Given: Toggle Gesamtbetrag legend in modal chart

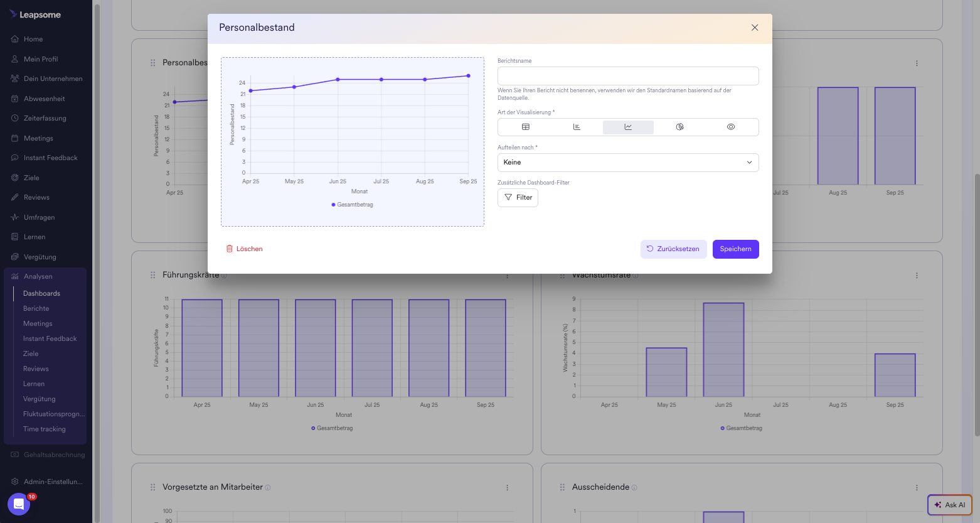Looking at the screenshot, I should tap(352, 205).
